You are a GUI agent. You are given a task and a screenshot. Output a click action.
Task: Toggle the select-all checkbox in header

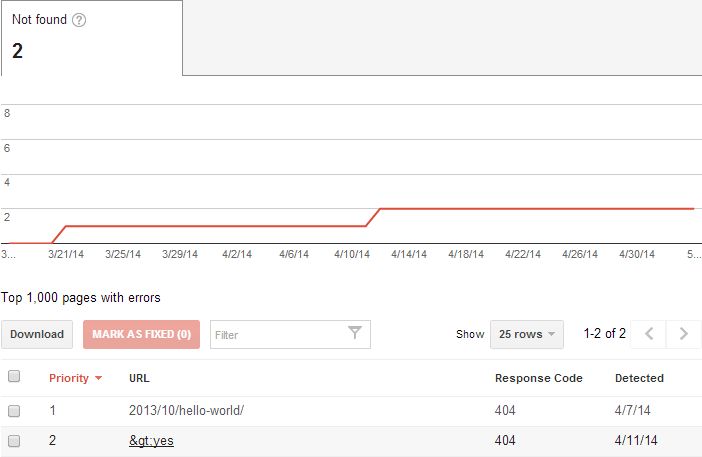point(14,377)
